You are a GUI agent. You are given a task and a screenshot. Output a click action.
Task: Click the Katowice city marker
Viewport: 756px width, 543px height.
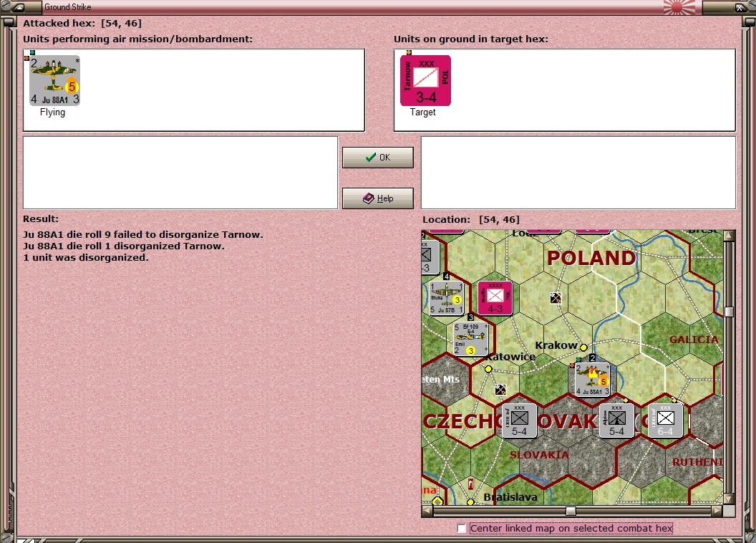tap(488, 369)
